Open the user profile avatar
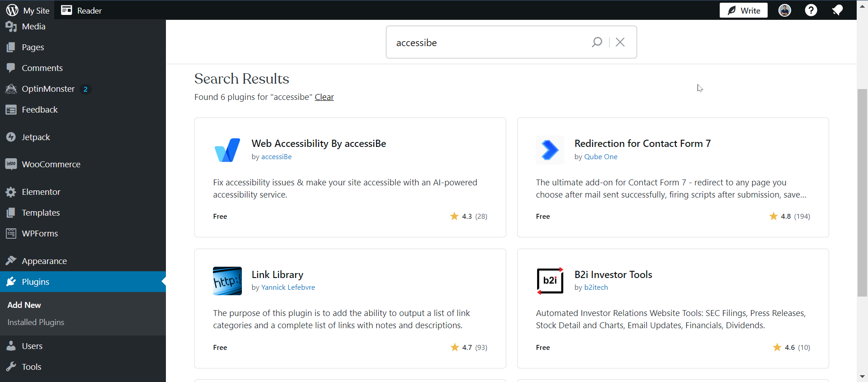868x382 pixels. pyautogui.click(x=785, y=10)
